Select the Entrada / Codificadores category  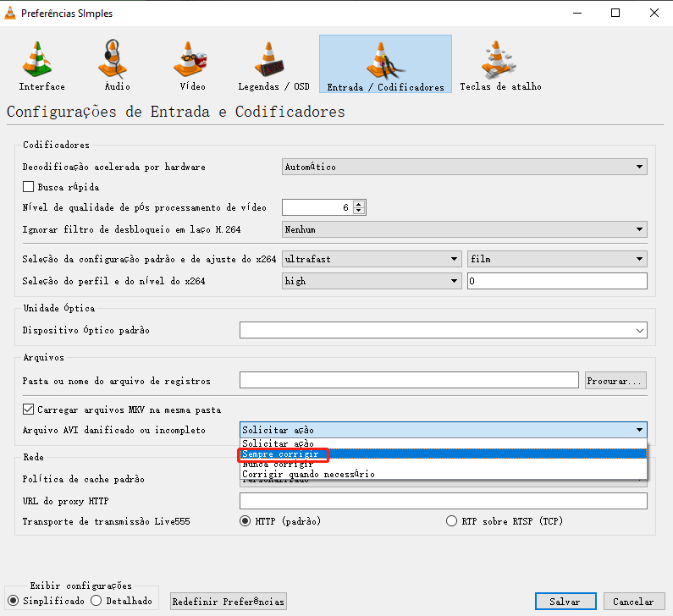[385, 64]
